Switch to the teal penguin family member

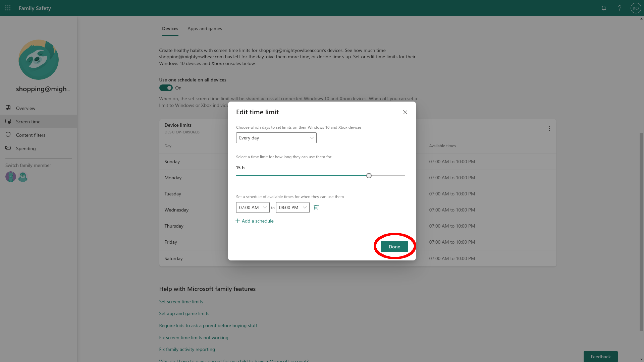click(23, 177)
